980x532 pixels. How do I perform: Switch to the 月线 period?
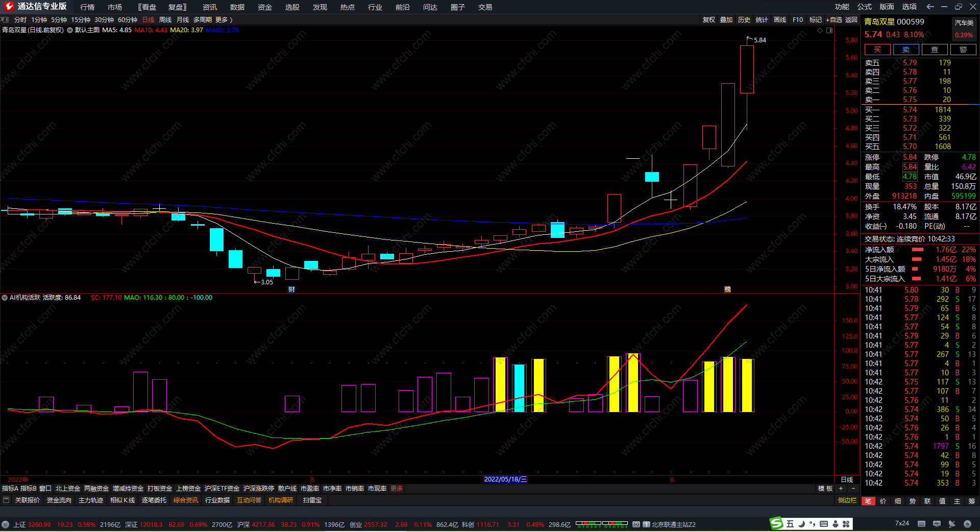click(x=183, y=19)
